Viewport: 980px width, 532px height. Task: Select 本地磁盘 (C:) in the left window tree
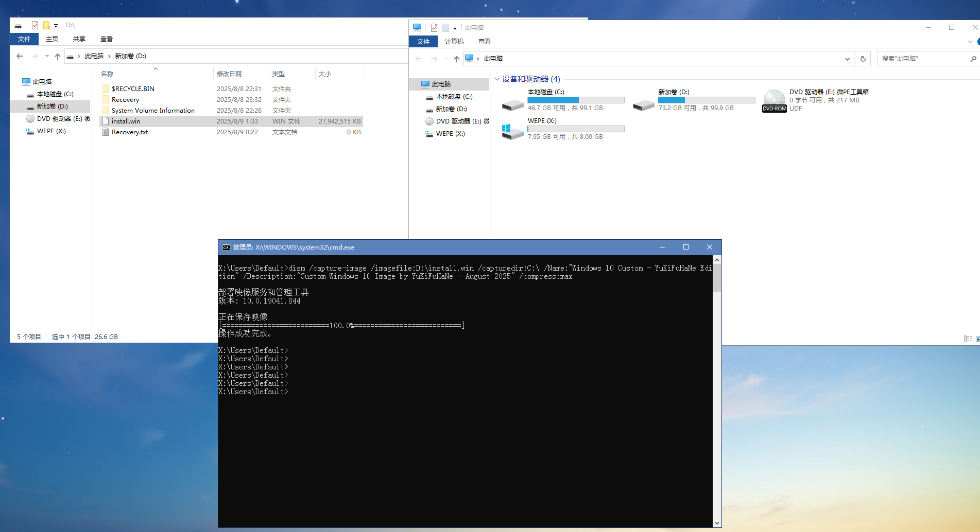[55, 94]
